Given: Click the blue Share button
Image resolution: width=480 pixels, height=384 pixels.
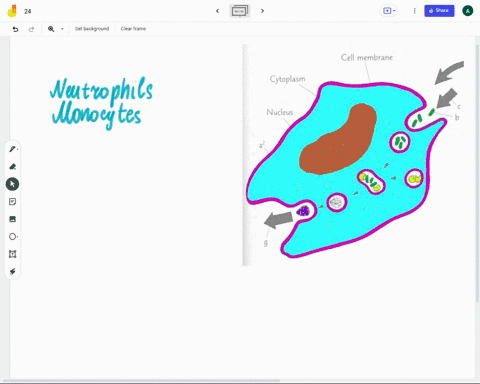Looking at the screenshot, I should pos(439,11).
